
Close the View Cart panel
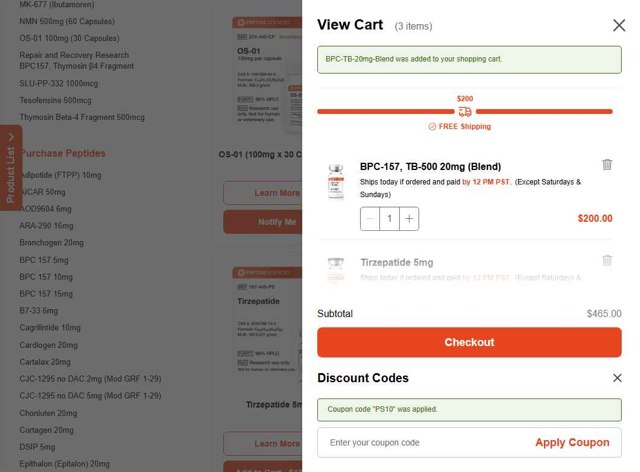click(x=619, y=25)
